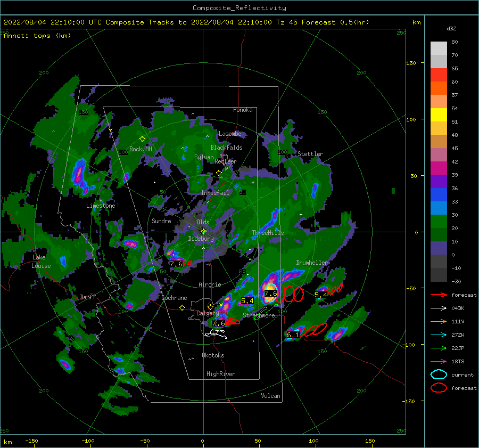Click the -30 dBZ scale value

tap(457, 281)
